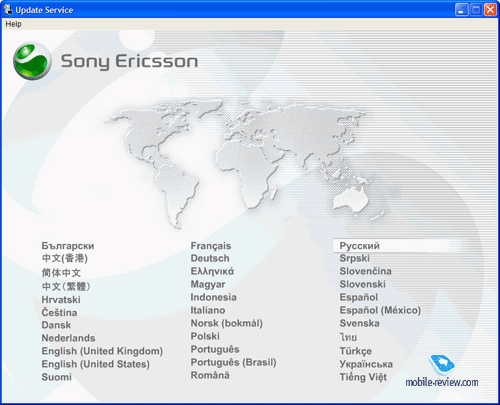Select Português (Brasil) language
This screenshot has height=405, width=500.
coord(233,362)
